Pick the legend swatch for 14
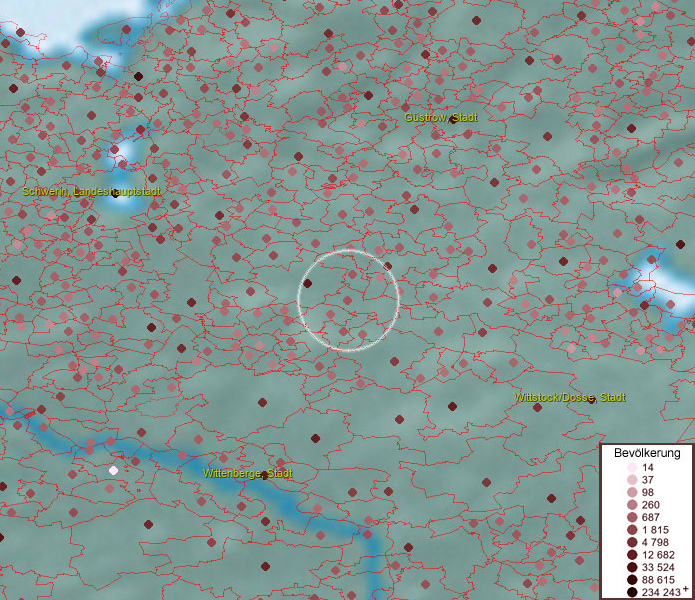The width and height of the screenshot is (695, 600). 632,468
